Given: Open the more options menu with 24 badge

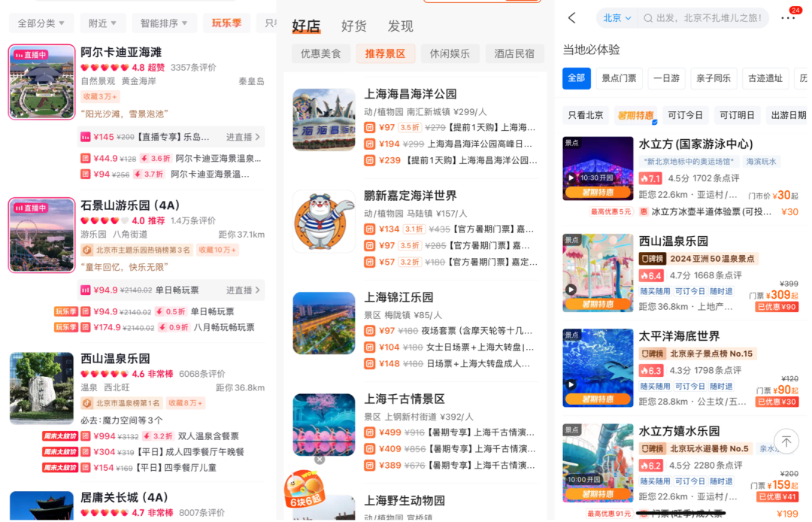Looking at the screenshot, I should pos(788,17).
